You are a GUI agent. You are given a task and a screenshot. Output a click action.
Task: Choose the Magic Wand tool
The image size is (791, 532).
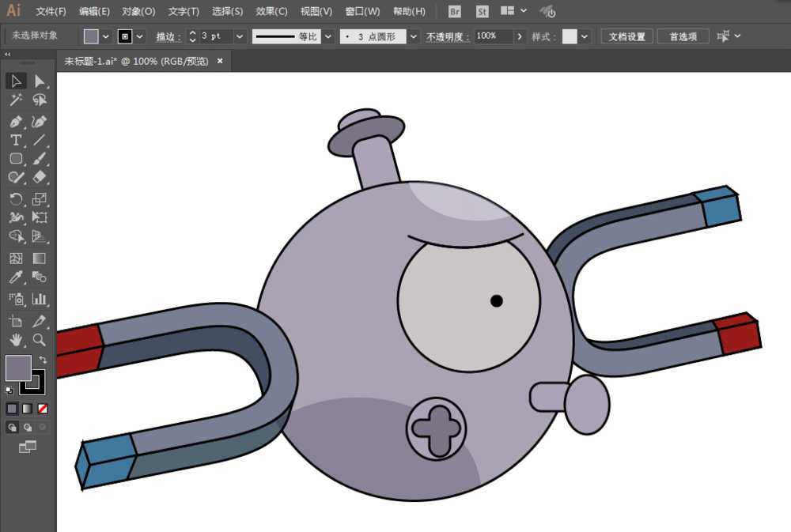17,100
